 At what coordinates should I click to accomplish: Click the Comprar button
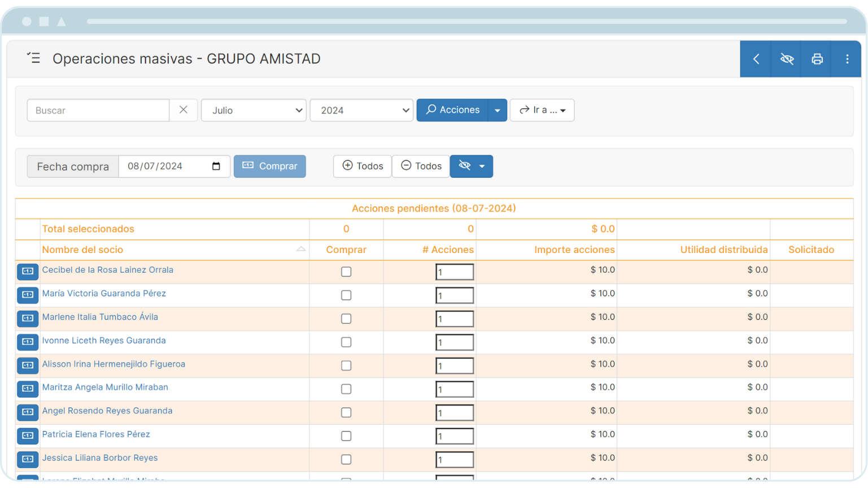coord(269,166)
